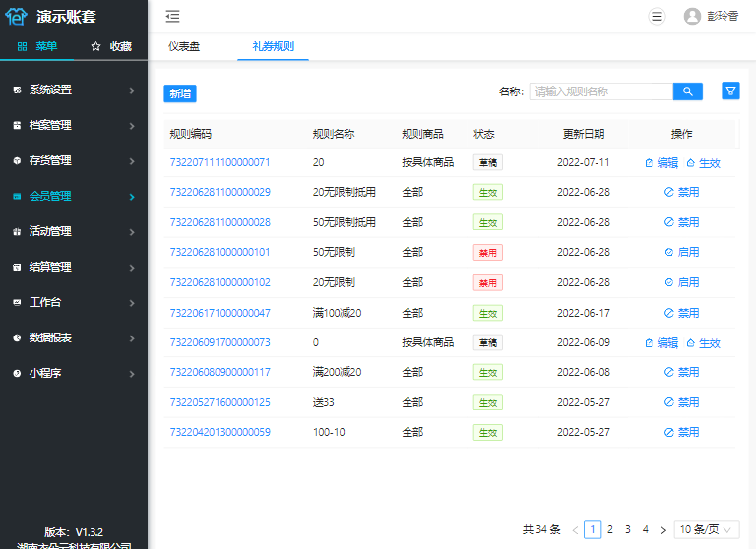This screenshot has width=756, height=549.
Task: Open the 小程序 menu item
Action: coord(74,373)
